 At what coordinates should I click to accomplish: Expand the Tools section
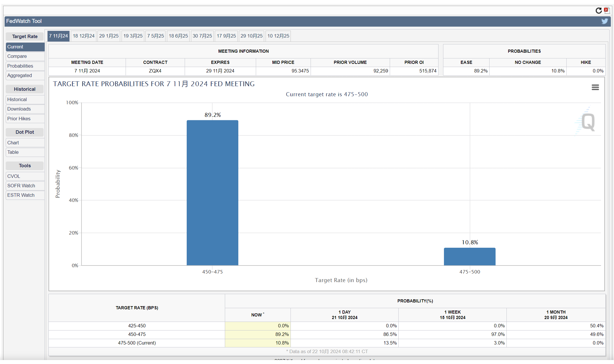[24, 166]
